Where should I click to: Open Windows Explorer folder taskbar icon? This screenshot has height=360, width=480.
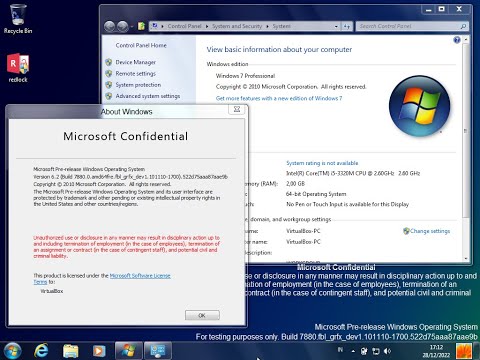coord(70,351)
